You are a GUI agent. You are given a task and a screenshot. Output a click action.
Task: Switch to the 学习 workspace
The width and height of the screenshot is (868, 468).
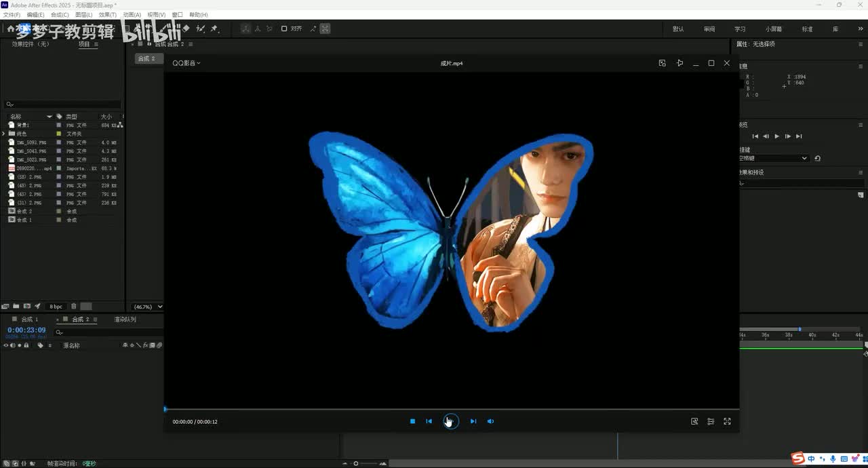click(x=740, y=29)
